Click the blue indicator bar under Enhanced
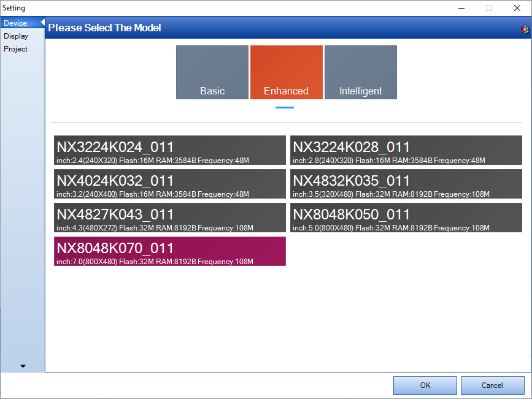Viewport: 532px width, 399px height. click(x=285, y=107)
